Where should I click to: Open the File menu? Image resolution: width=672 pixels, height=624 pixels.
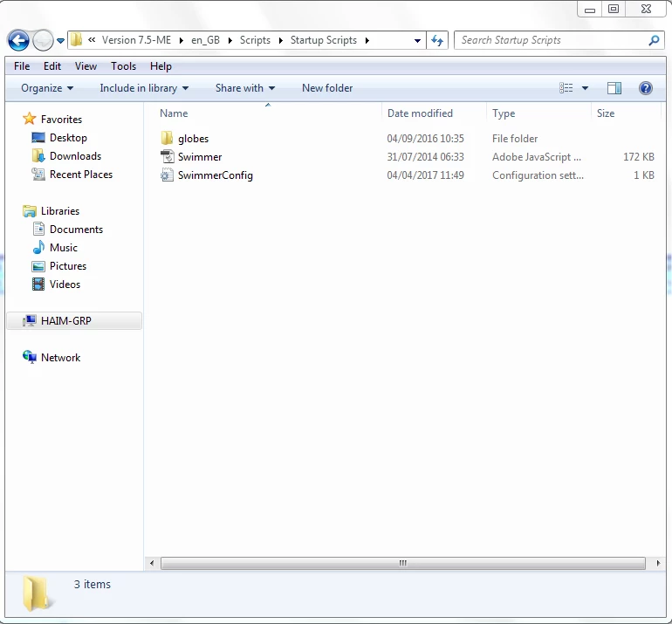click(22, 66)
